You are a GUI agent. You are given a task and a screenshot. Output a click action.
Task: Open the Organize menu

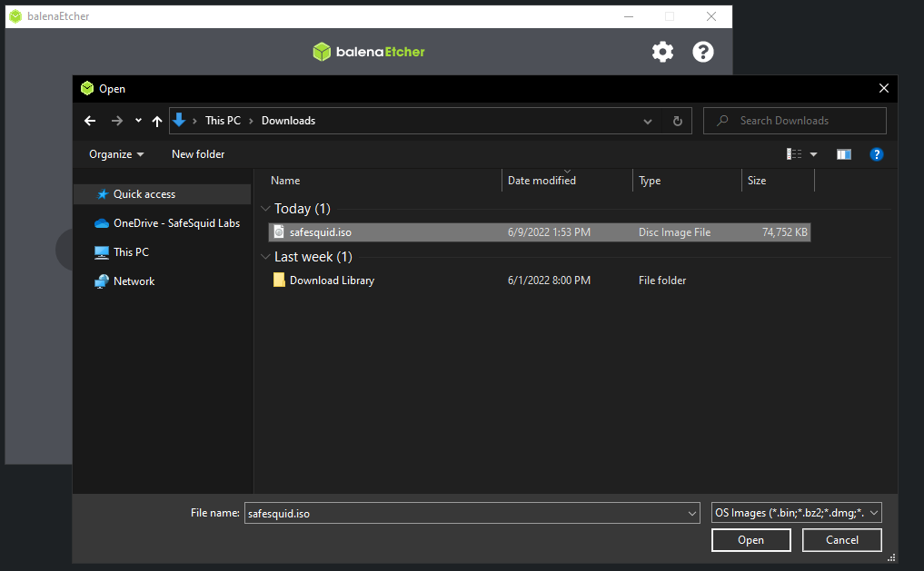116,154
